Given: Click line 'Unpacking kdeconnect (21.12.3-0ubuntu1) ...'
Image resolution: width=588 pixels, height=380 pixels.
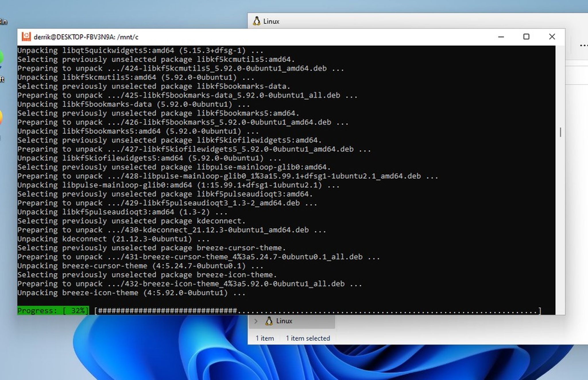Looking at the screenshot, I should click(113, 239).
